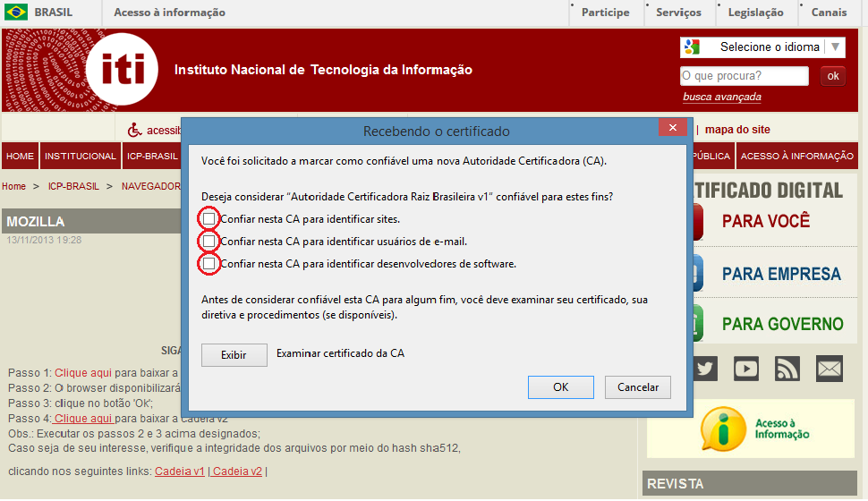
Task: Close the Recebendo o certificado dialog
Action: (x=673, y=127)
